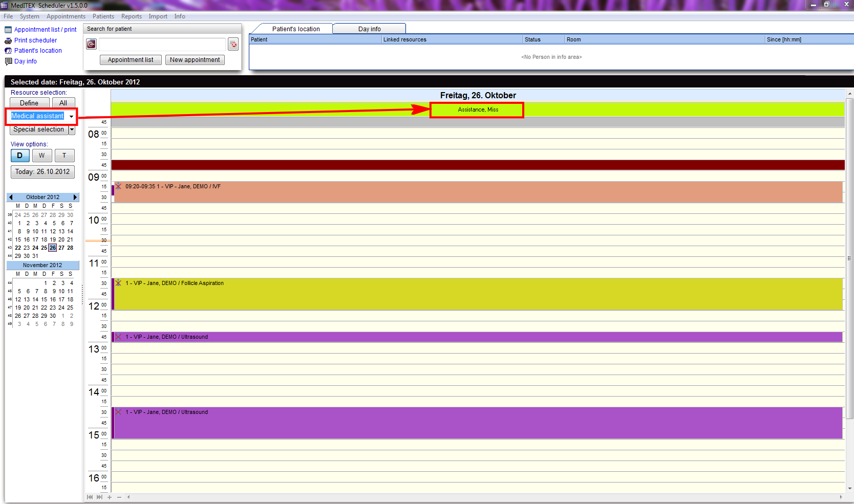854x504 pixels.
Task: Click the Appointment list button
Action: (x=131, y=60)
